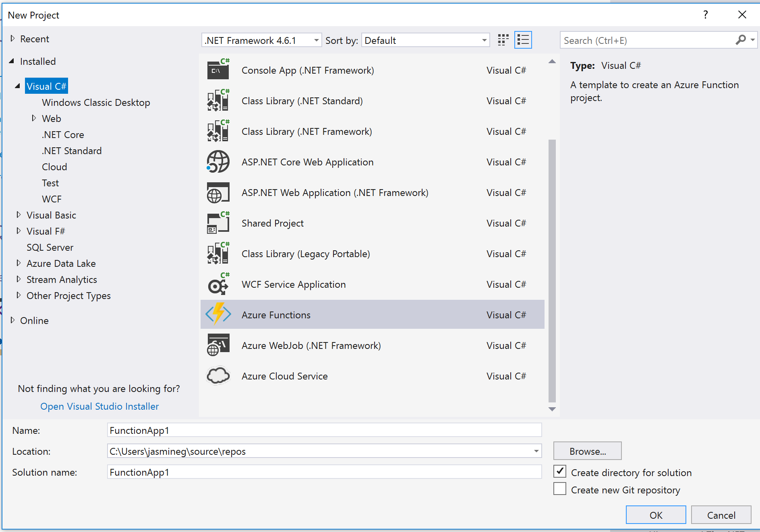Select Azure Cloud Service template name
The height and width of the screenshot is (532, 760).
click(284, 376)
